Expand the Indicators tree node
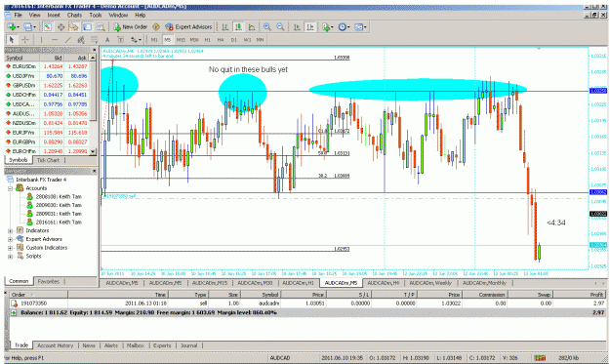Image resolution: width=610 pixels, height=364 pixels. tap(11, 230)
